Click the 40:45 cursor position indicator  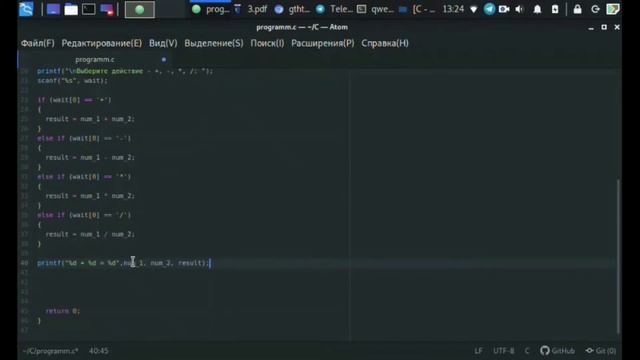coord(99,351)
